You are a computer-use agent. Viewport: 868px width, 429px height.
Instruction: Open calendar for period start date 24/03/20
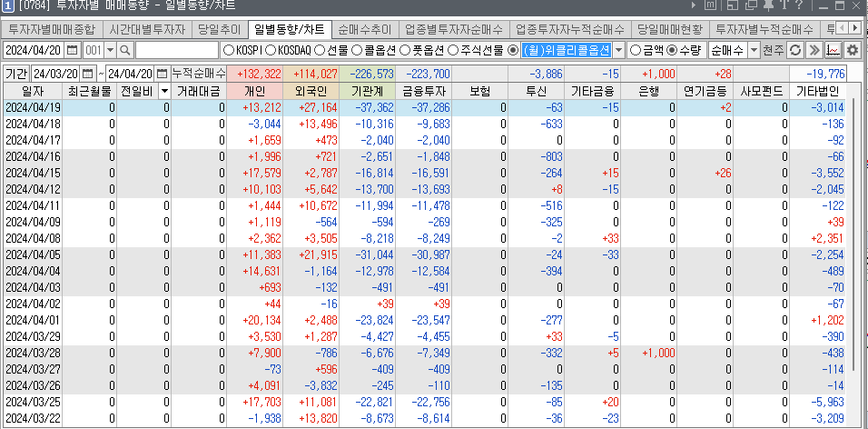point(88,73)
